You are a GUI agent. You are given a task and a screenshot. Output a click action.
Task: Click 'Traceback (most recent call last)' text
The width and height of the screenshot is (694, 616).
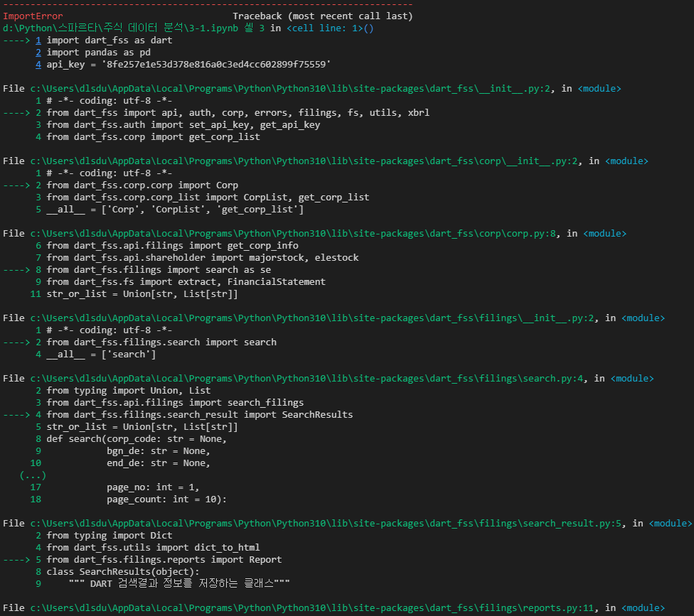coord(323,16)
